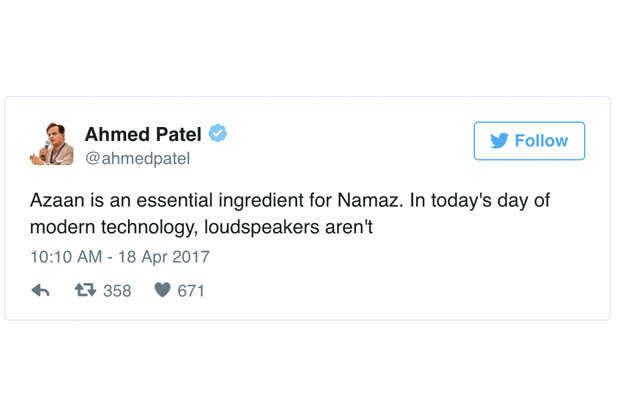Open the 10:10 AM time link
The height and width of the screenshot is (400, 620).
[x=65, y=257]
